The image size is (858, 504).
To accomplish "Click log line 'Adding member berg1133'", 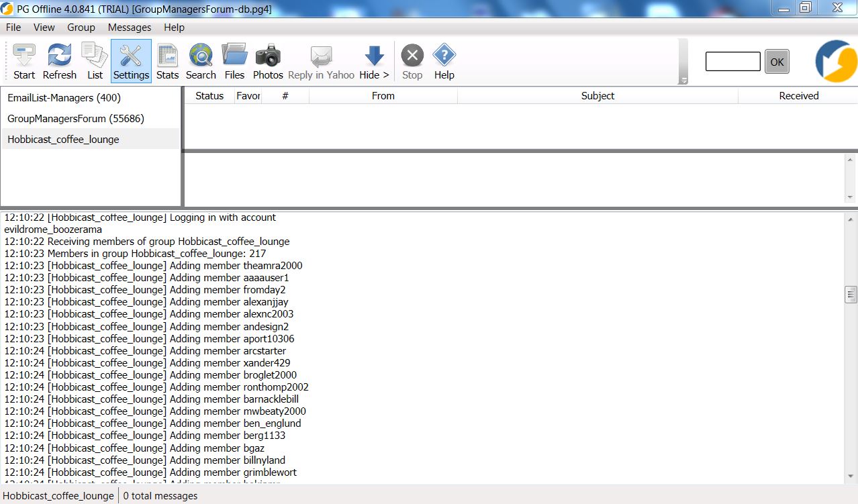I will click(145, 436).
